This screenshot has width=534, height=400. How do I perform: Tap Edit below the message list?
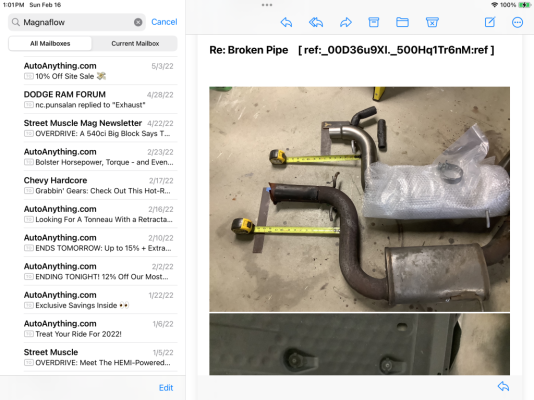pos(166,388)
